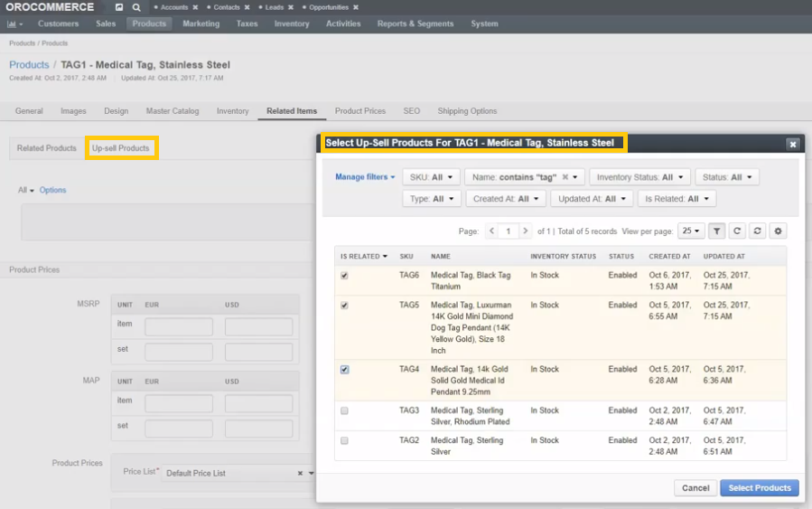The width and height of the screenshot is (812, 509).
Task: Uncheck Is Related for TAG5
Action: (344, 306)
